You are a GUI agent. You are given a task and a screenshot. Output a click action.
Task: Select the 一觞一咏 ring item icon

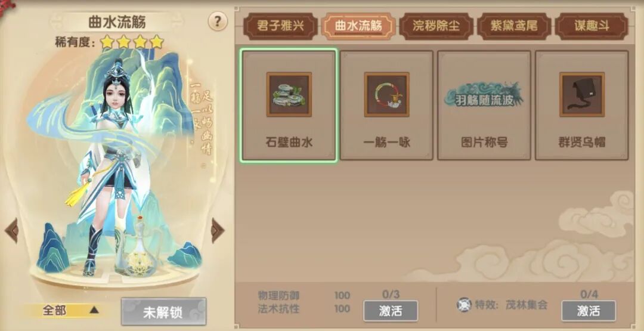coord(386,94)
